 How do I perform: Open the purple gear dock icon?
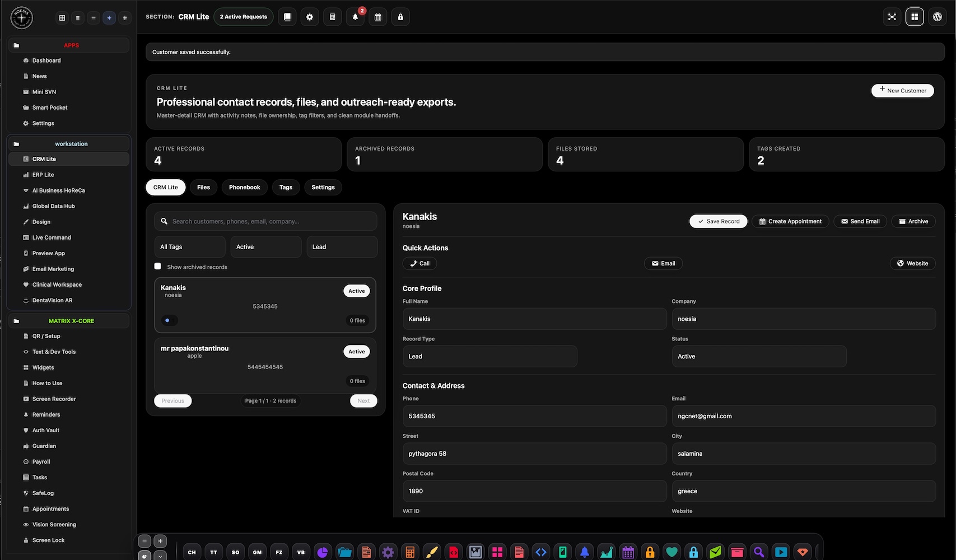click(x=388, y=552)
